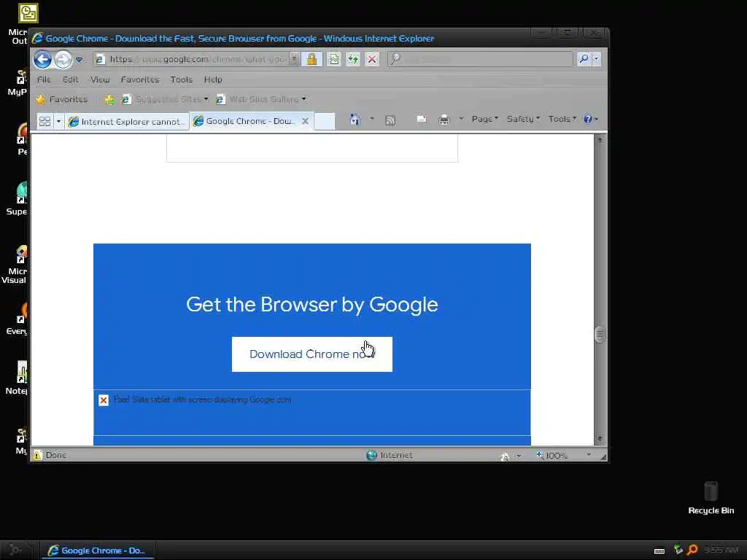Click the Start button on taskbar
The image size is (747, 560).
point(16,551)
